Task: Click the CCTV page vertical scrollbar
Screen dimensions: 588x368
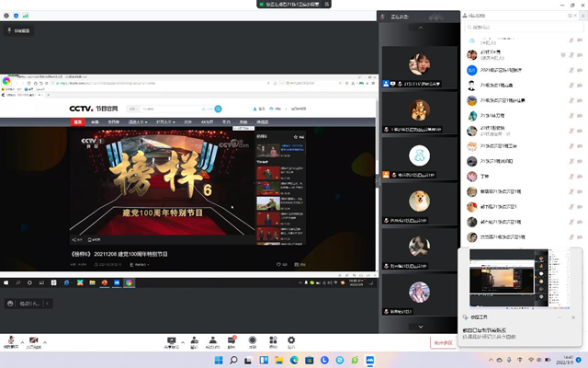Action: click(377, 132)
